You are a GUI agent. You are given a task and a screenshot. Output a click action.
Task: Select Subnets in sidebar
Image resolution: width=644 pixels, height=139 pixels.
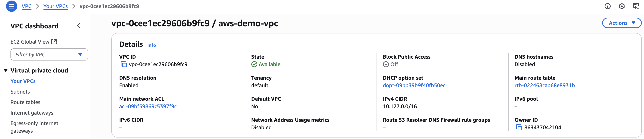20,92
